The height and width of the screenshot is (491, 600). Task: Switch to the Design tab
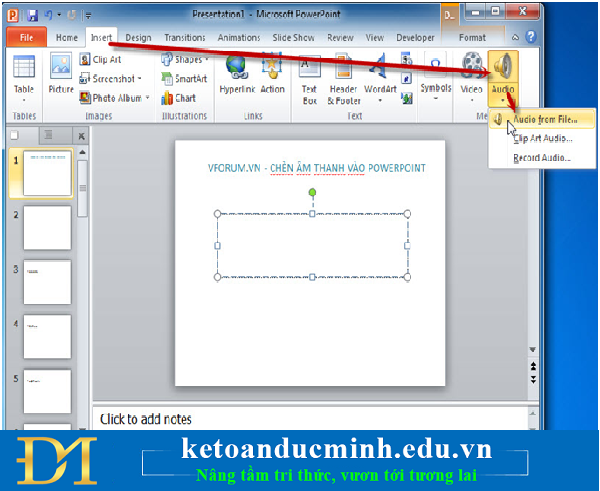click(x=138, y=38)
